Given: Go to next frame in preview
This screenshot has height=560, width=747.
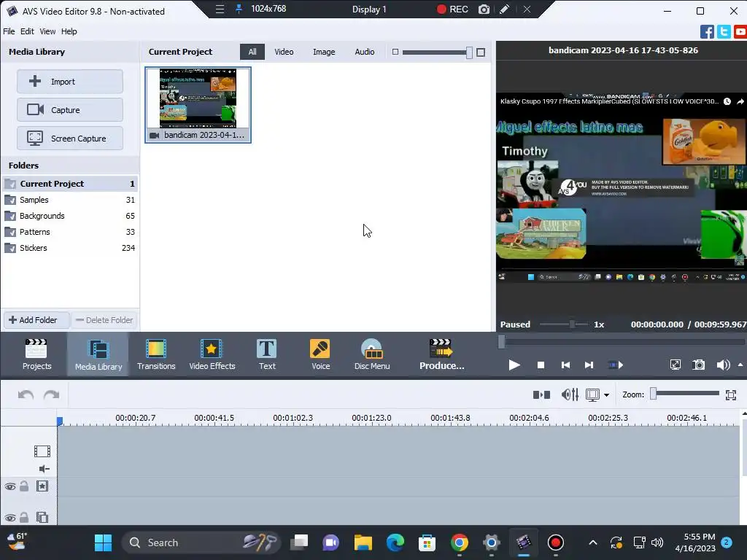Looking at the screenshot, I should [x=589, y=365].
